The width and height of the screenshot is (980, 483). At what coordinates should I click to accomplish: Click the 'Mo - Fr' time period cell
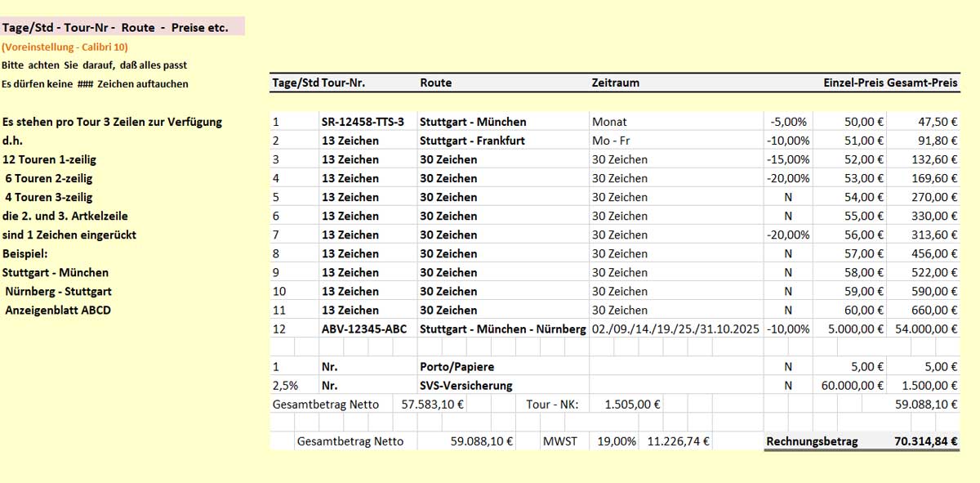pos(611,141)
